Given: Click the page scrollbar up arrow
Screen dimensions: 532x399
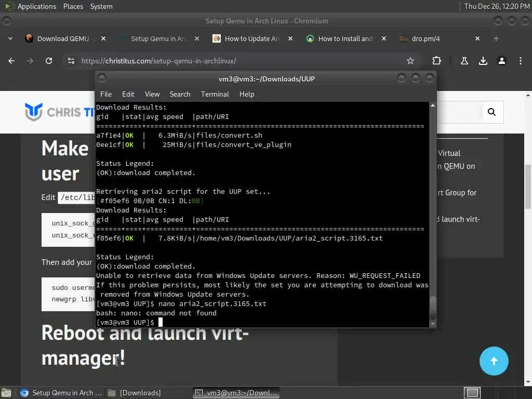Looking at the screenshot, I should click(x=528, y=96).
